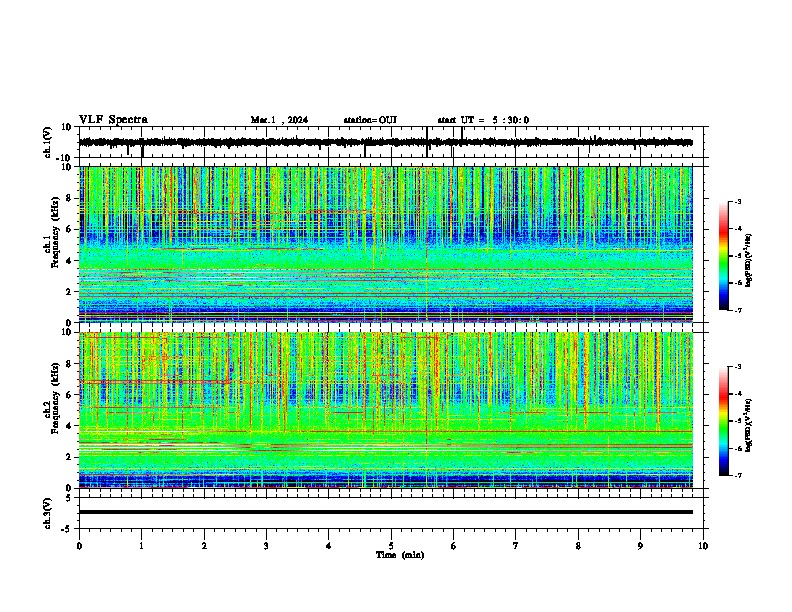Select the date text 'Mar.1 , 2024'
The image size is (792, 612).
tap(279, 120)
